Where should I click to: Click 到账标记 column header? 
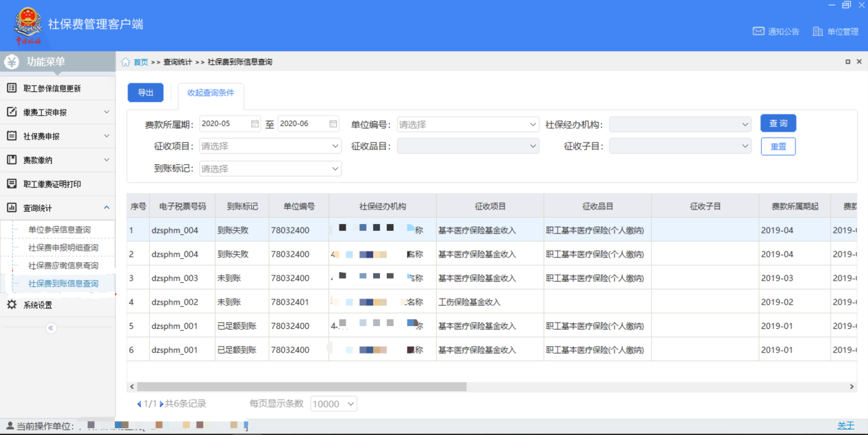pos(242,206)
